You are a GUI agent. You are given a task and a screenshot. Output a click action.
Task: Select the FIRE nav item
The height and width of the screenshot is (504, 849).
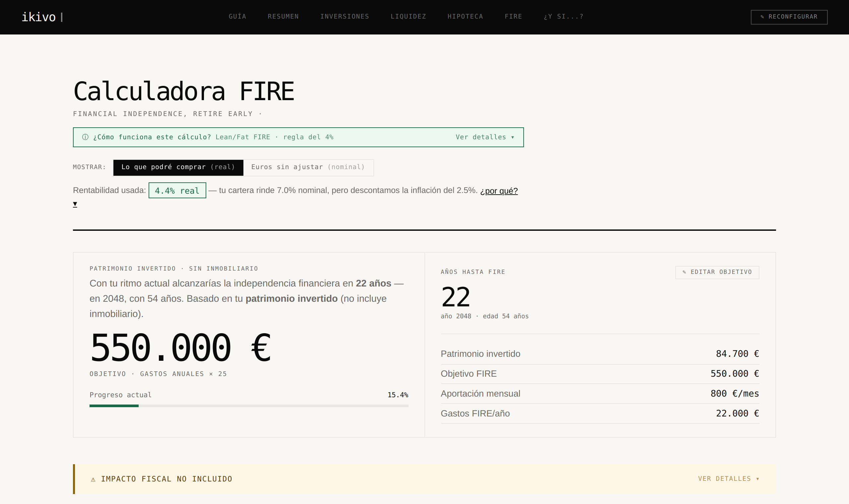(x=513, y=16)
